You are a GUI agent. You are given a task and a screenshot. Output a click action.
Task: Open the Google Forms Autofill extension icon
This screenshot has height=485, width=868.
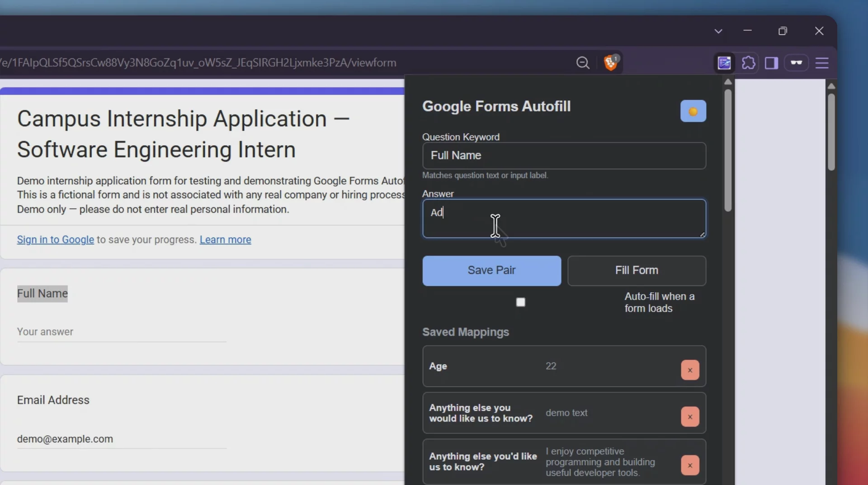pyautogui.click(x=724, y=63)
